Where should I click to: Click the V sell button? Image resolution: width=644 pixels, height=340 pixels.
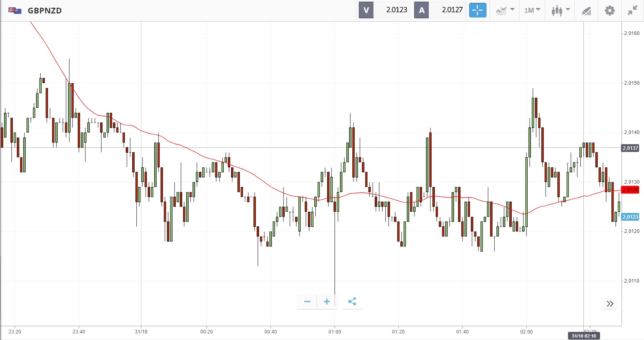pyautogui.click(x=366, y=10)
